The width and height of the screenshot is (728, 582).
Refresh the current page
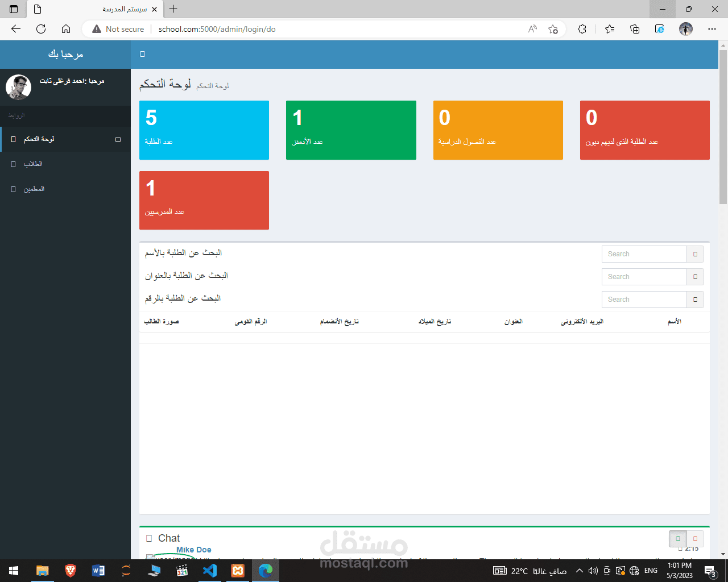(x=41, y=29)
